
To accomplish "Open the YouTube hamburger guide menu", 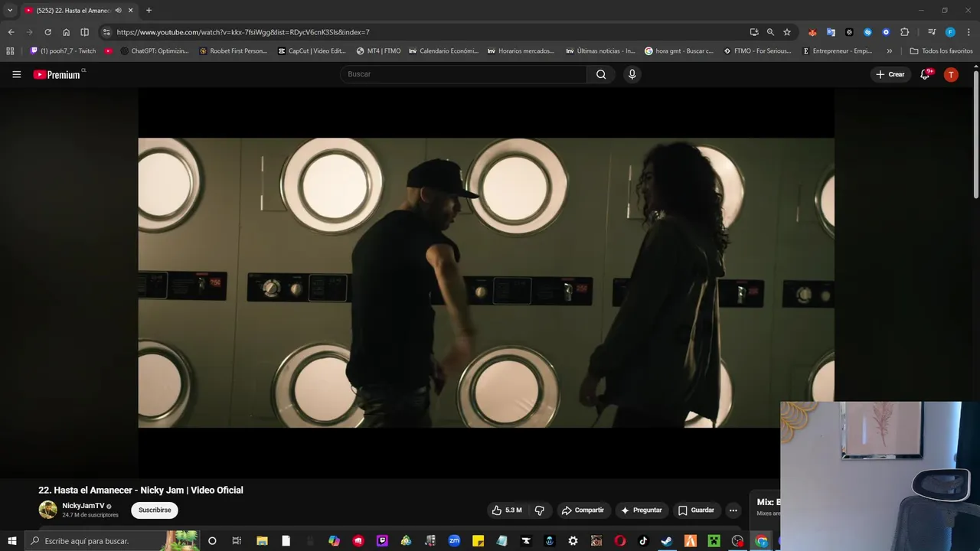I will click(16, 74).
